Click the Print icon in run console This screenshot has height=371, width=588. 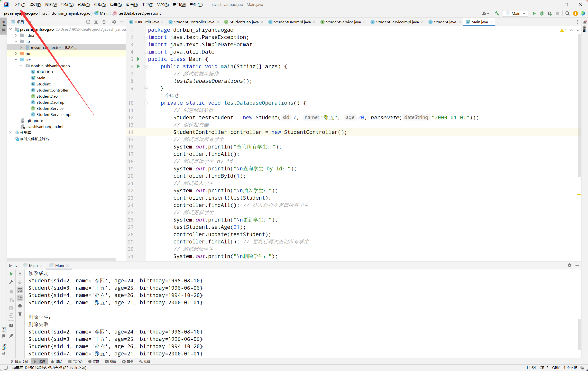(x=20, y=306)
